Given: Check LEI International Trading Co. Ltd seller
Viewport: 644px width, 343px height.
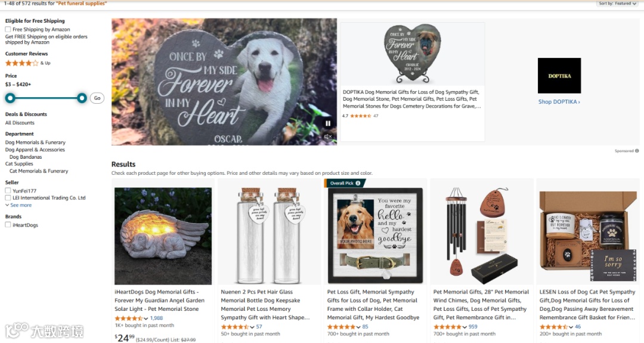Looking at the screenshot, I should 8,197.
